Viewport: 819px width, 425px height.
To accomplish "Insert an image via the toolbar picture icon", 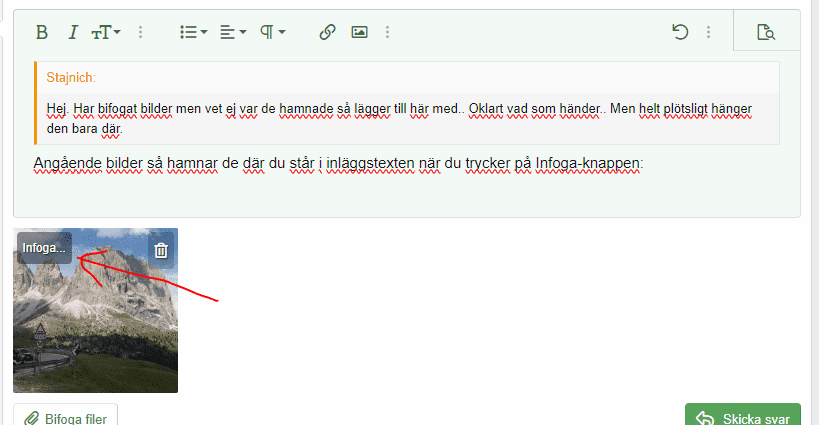I will [x=359, y=32].
